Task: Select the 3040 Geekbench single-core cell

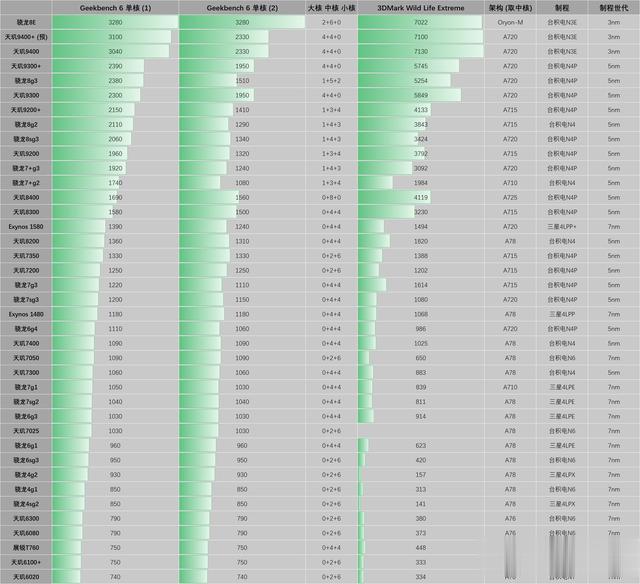Action: click(115, 51)
